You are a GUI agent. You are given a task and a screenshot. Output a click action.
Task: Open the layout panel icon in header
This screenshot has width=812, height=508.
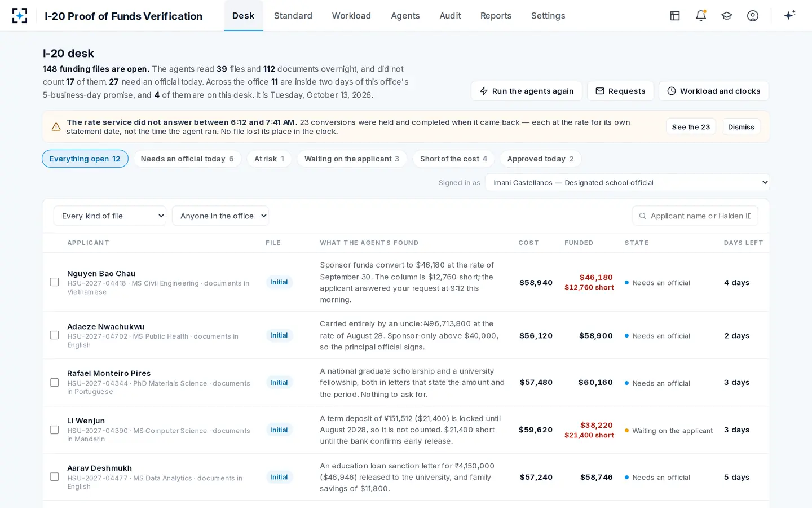(x=675, y=16)
